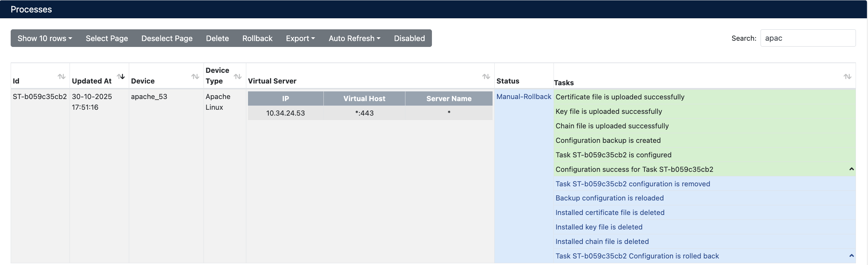Focus the Search input field

[x=808, y=38]
